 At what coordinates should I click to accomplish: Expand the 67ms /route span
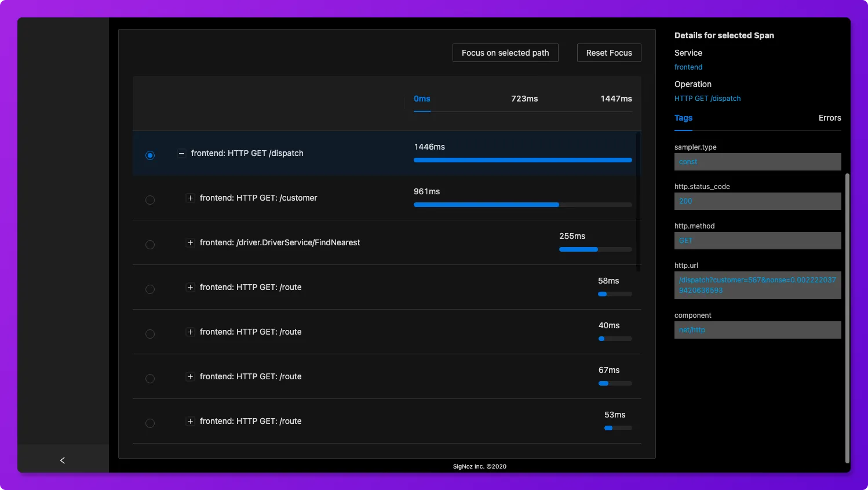[190, 377]
